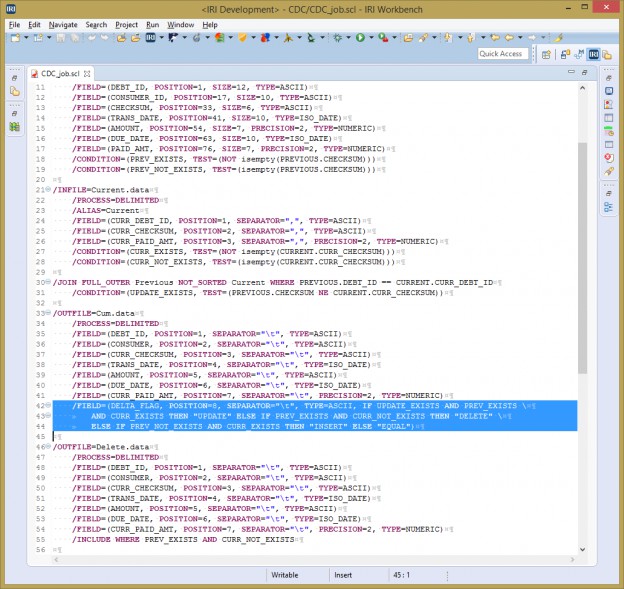Viewport: 624px width, 589px height.
Task: Click the Back navigation arrow icon
Action: coord(509,38)
